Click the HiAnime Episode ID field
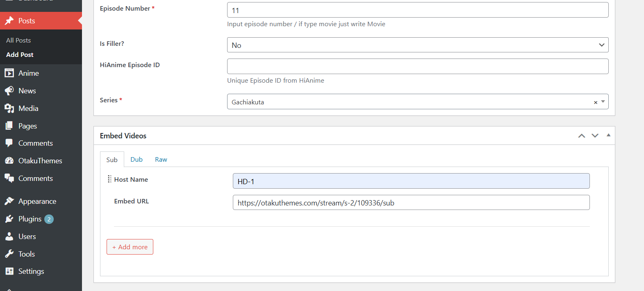The height and width of the screenshot is (291, 644). point(417,66)
